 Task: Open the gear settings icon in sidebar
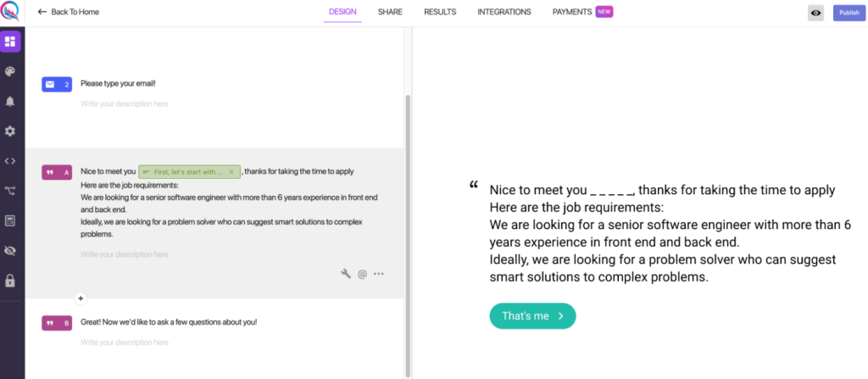pos(10,131)
